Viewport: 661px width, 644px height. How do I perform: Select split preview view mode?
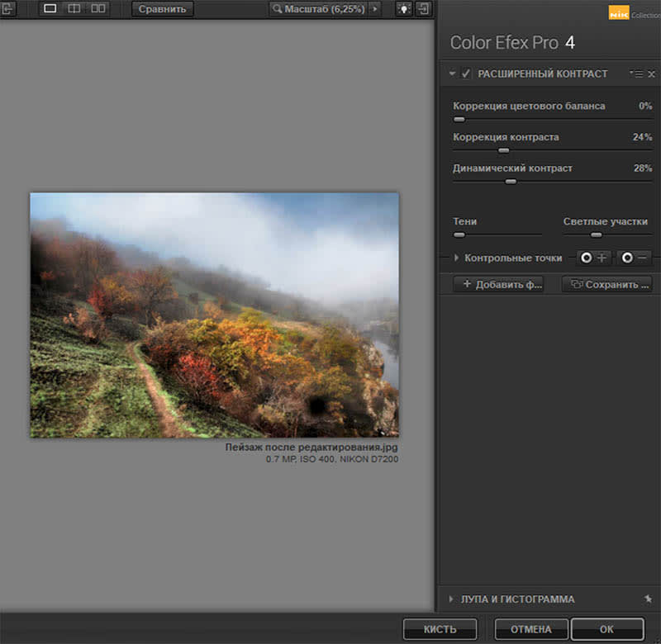[x=74, y=8]
